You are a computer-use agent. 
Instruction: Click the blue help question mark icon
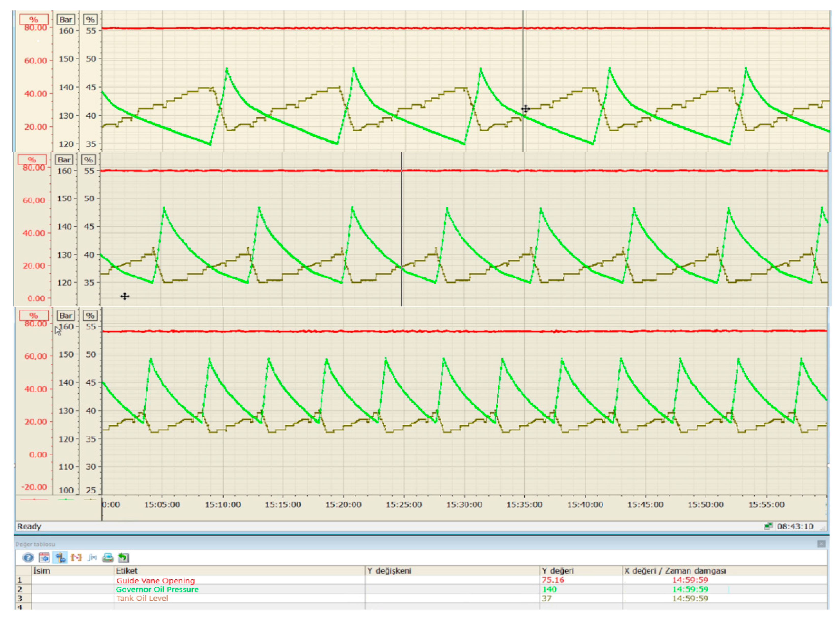click(28, 558)
